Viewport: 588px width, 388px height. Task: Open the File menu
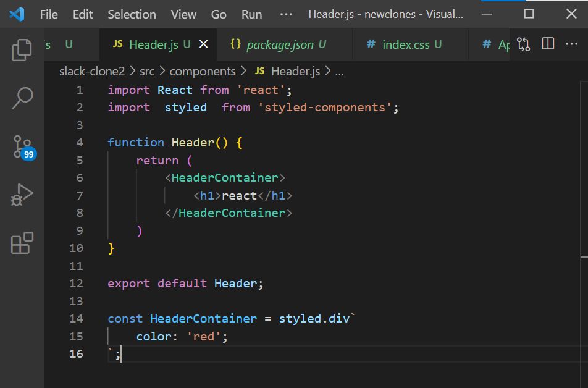point(49,14)
